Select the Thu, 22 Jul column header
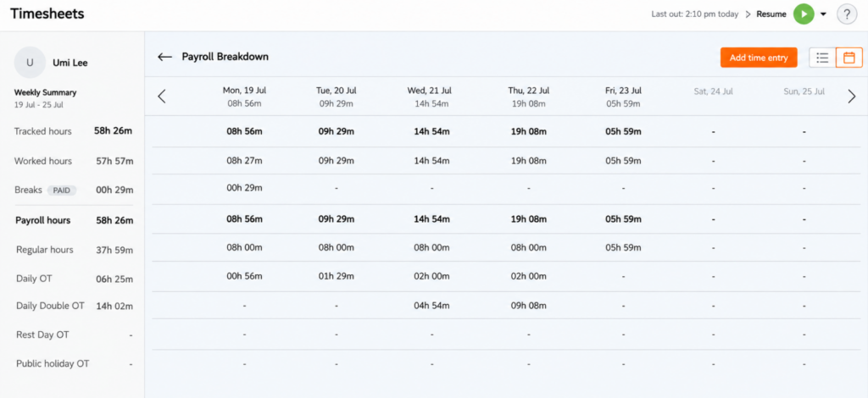 (x=529, y=97)
